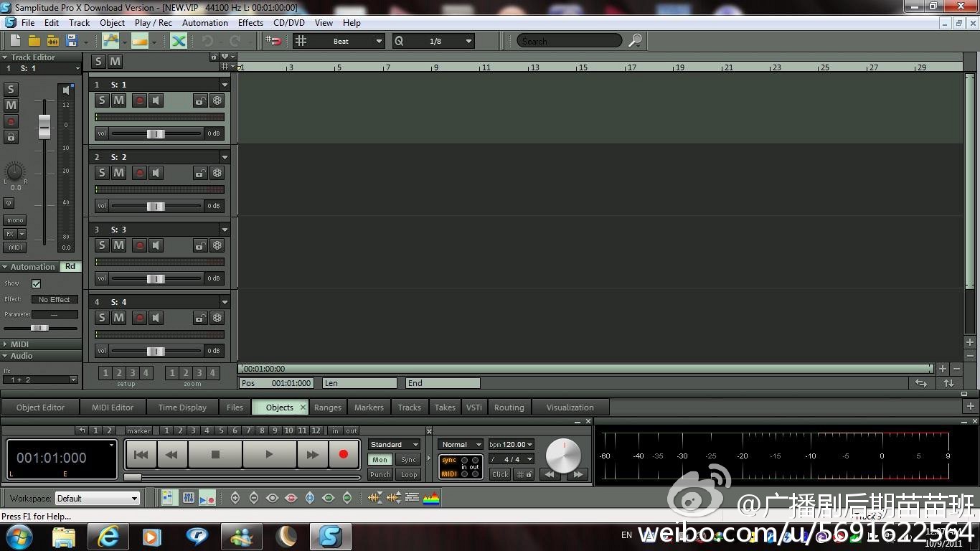Open the Normal playback mode dropdown
Screen dimensions: 980x551
[x=461, y=444]
